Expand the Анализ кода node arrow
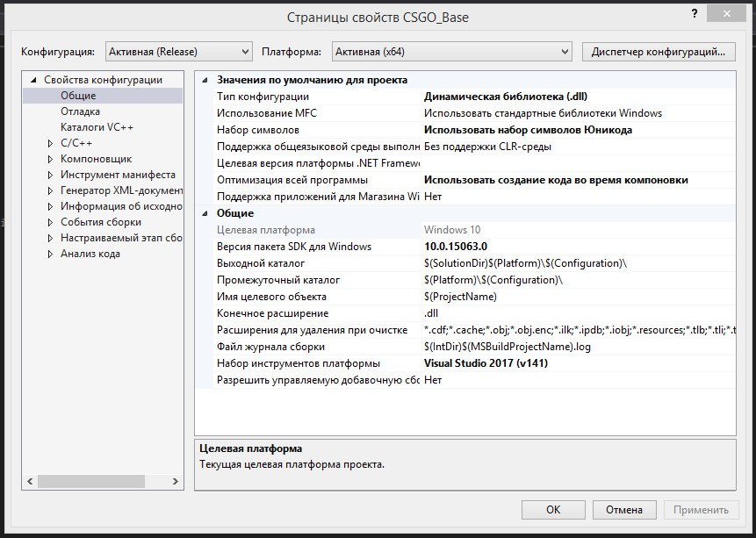Viewport: 756px width, 538px height. point(50,254)
